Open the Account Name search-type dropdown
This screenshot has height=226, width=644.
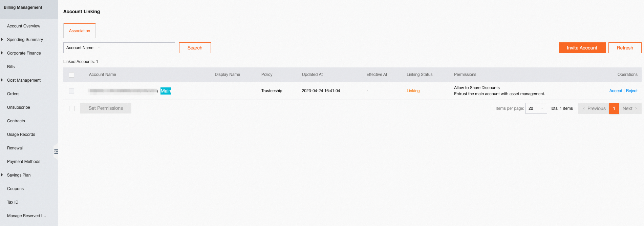point(84,48)
